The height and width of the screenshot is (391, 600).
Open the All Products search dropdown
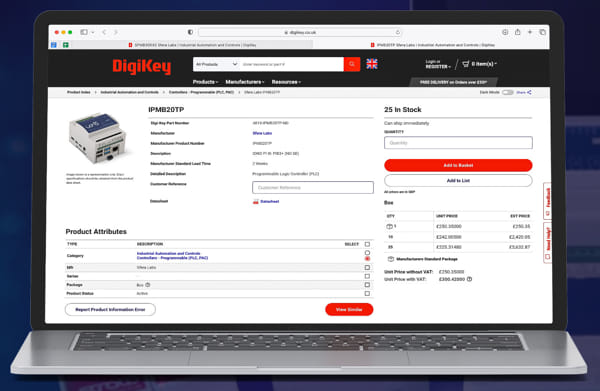click(x=216, y=64)
